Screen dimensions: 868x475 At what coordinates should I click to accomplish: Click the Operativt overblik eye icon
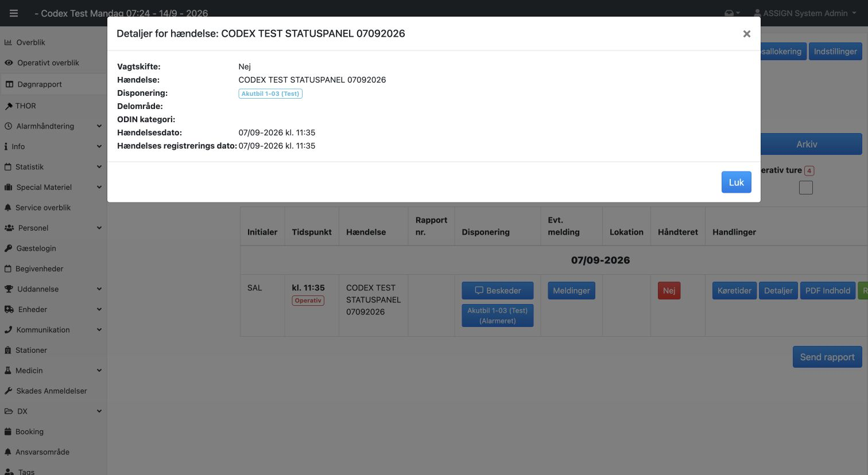9,63
